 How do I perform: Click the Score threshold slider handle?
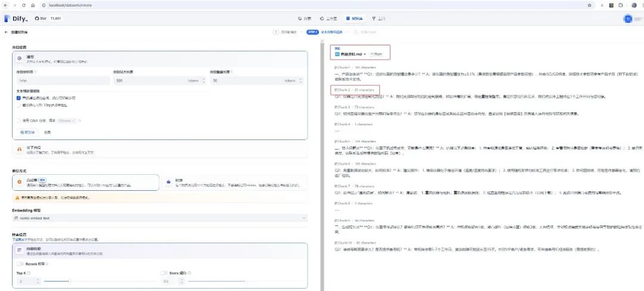click(245, 281)
